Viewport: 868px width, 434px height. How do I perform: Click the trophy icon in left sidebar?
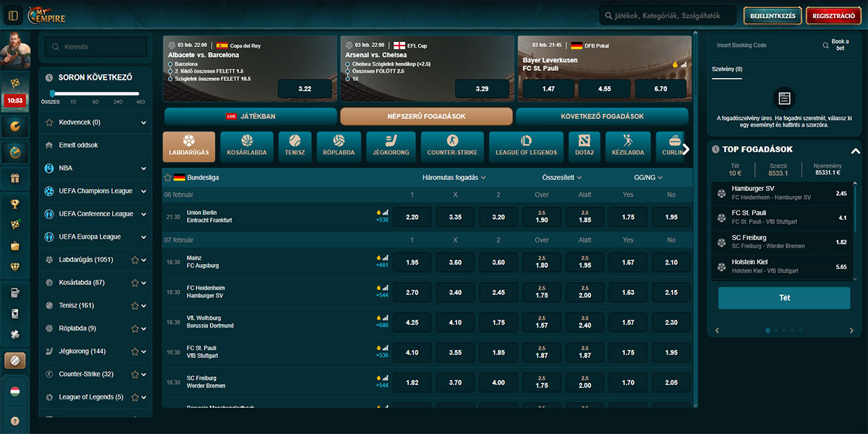coord(14,204)
